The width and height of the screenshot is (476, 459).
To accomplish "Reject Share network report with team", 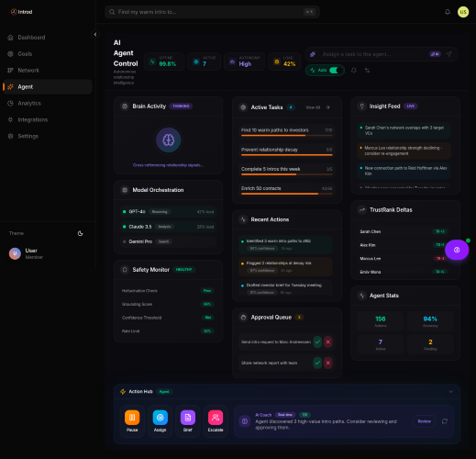I will point(328,363).
